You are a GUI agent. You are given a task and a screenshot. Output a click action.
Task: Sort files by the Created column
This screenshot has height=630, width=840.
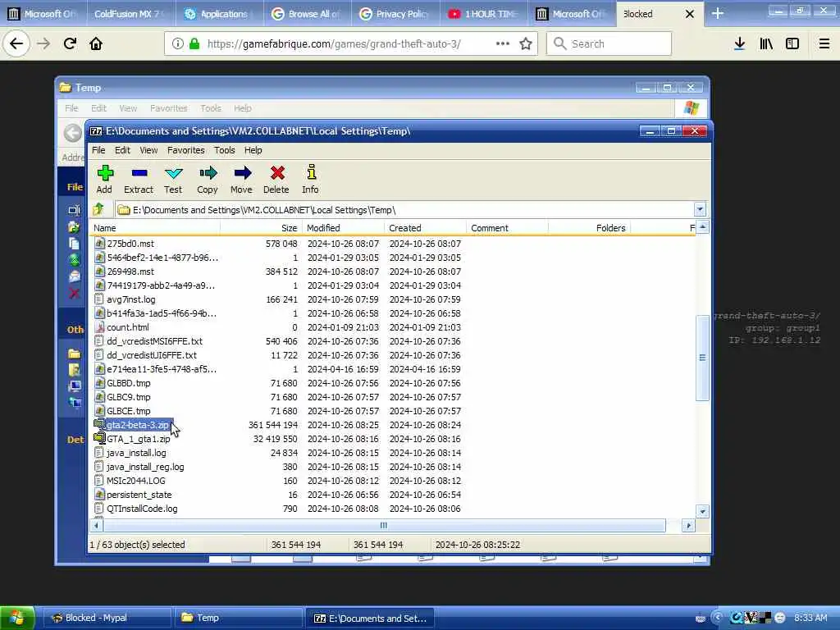click(x=426, y=228)
